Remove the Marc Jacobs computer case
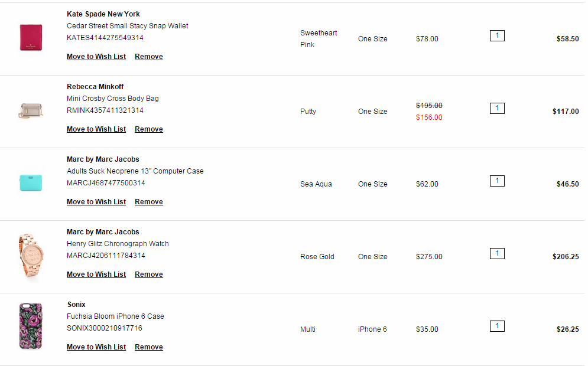Image resolution: width=588 pixels, height=366 pixels. click(149, 202)
